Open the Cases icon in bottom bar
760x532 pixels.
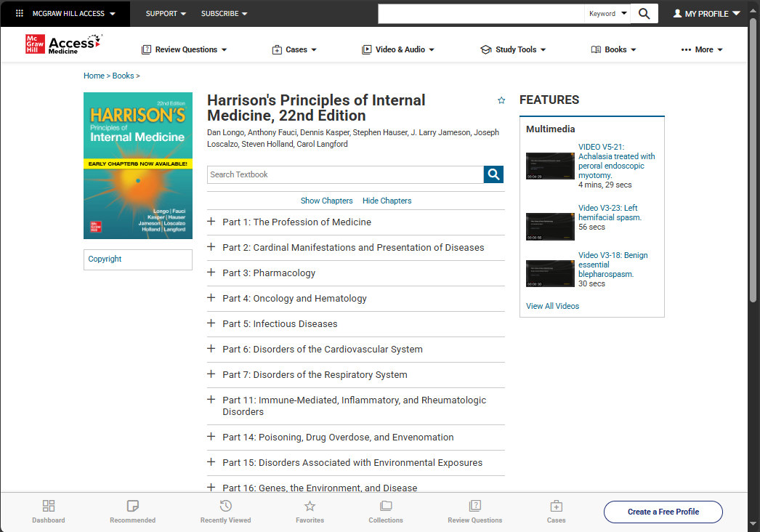[x=556, y=506]
